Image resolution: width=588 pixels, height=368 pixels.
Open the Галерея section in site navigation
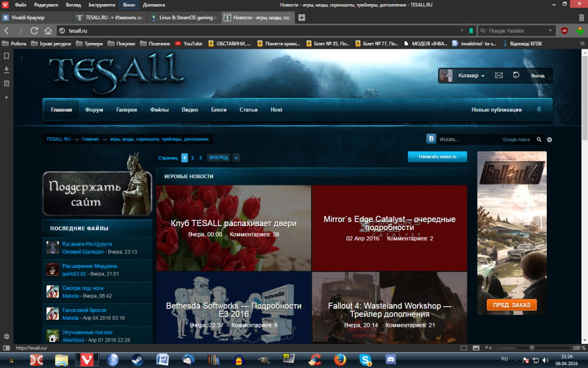pyautogui.click(x=126, y=110)
